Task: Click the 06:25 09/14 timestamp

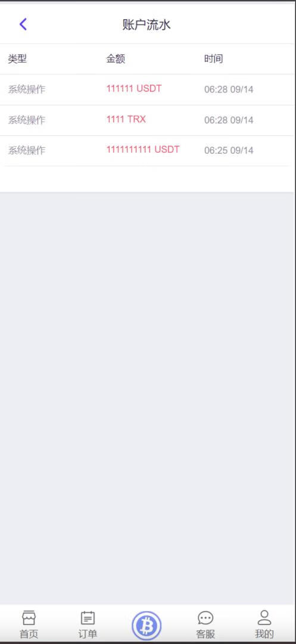Action: [229, 150]
